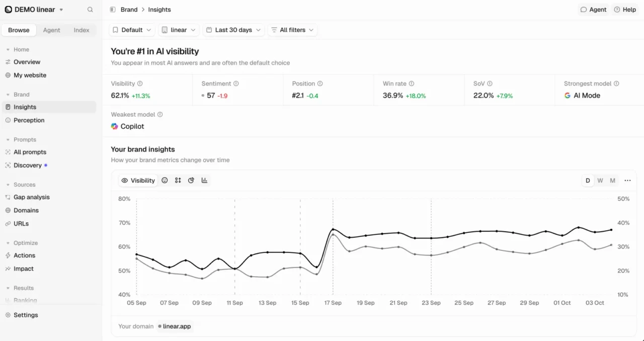Collapse the Brand sidebar section

click(x=18, y=95)
